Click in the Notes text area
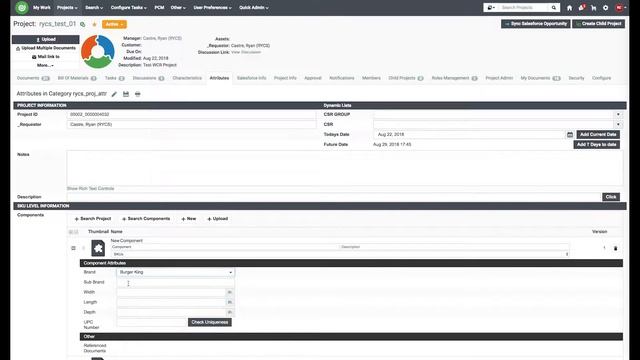 (x=345, y=168)
